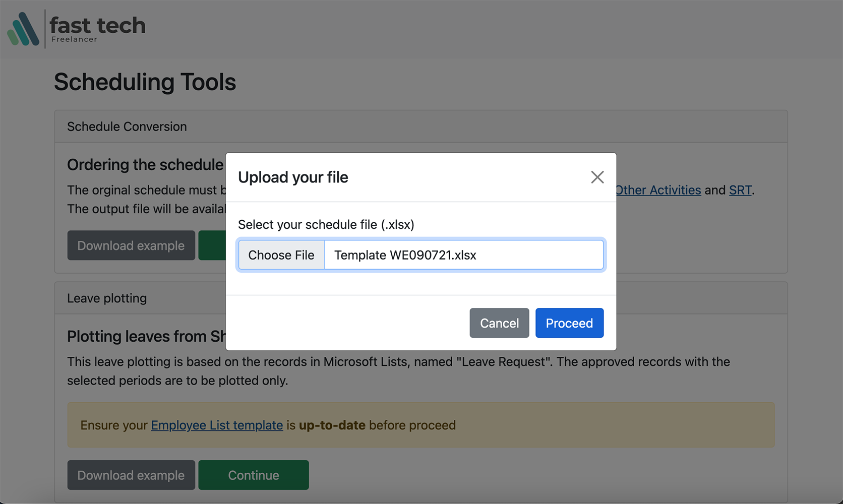Close the upload dialog with the X
This screenshot has height=504, width=843.
click(x=597, y=177)
